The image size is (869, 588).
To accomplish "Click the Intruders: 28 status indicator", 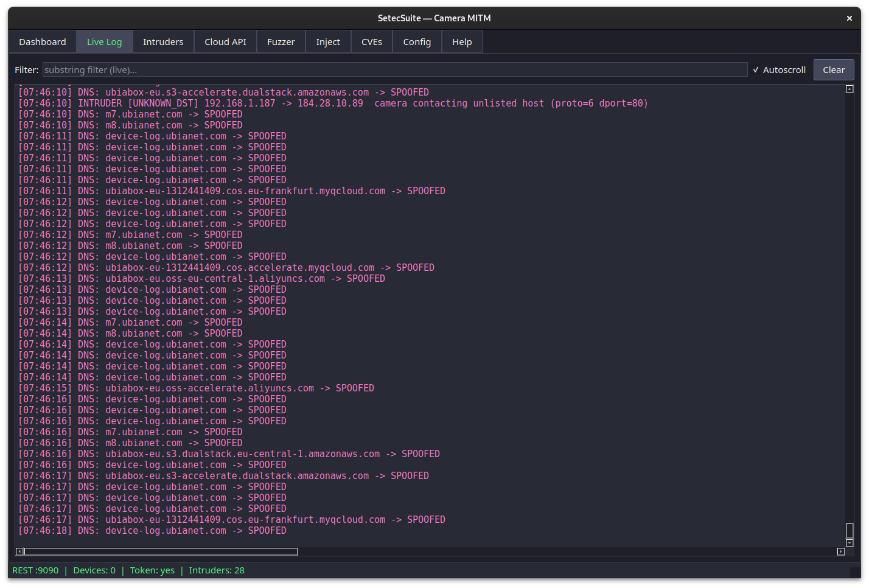I will click(x=216, y=570).
